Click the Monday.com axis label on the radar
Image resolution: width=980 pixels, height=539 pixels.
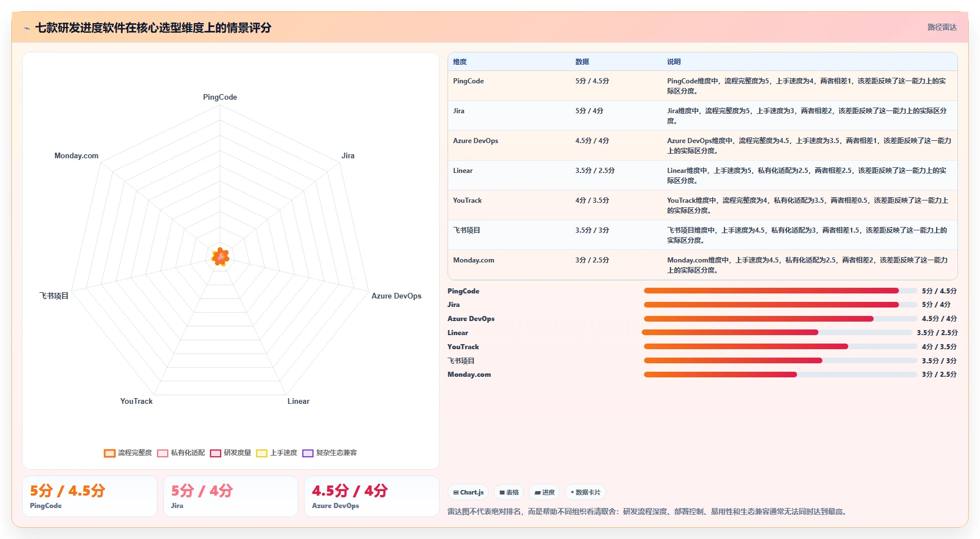coord(77,155)
